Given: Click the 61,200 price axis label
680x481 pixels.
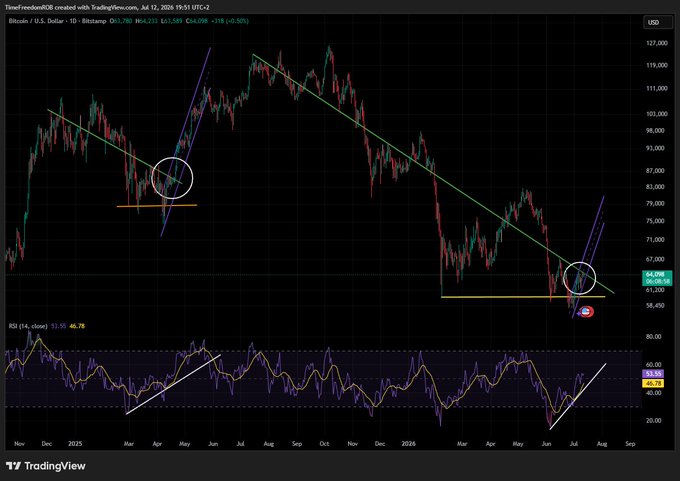Looking at the screenshot, I should (655, 290).
